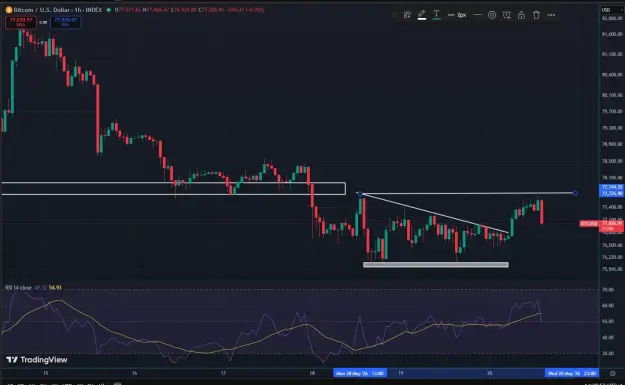Change the trendline color with pencil icon
This screenshot has height=385, width=625.
(x=421, y=15)
